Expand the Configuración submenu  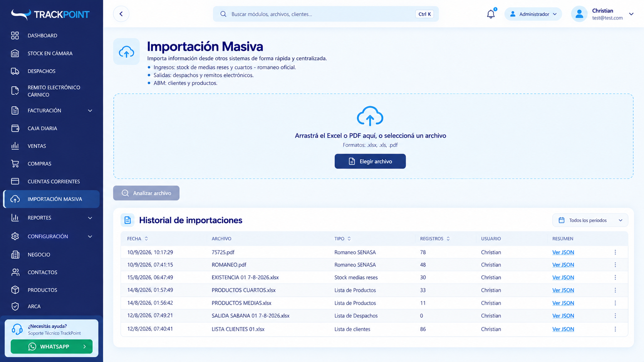pos(90,236)
